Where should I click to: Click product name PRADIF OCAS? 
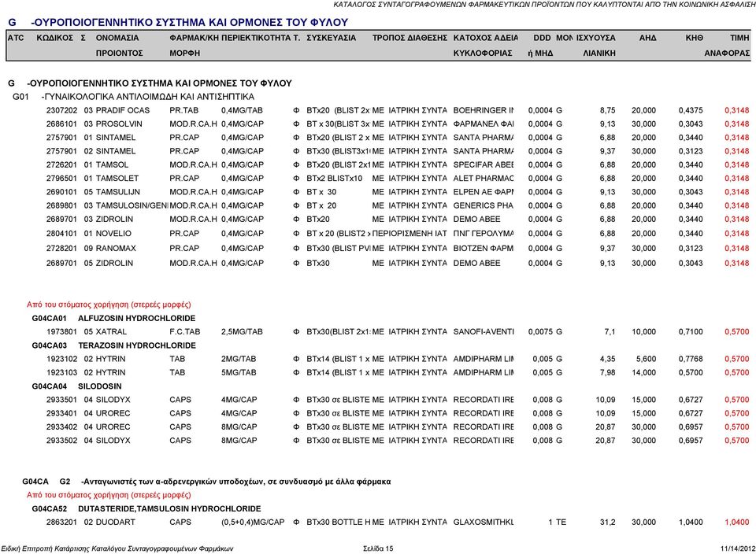tap(123, 110)
